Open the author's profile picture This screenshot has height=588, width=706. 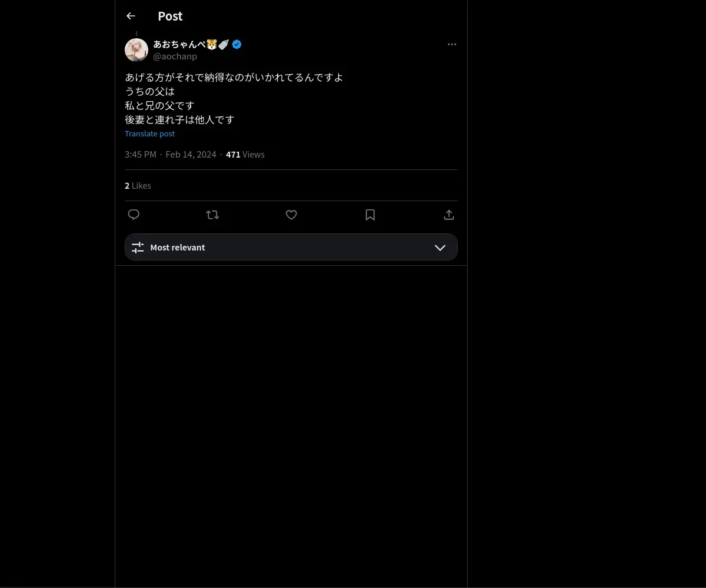click(136, 50)
